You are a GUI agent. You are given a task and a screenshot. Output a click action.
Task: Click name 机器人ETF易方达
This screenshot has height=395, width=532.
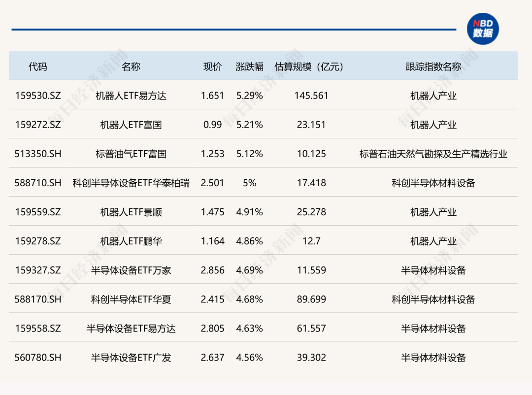pos(131,96)
